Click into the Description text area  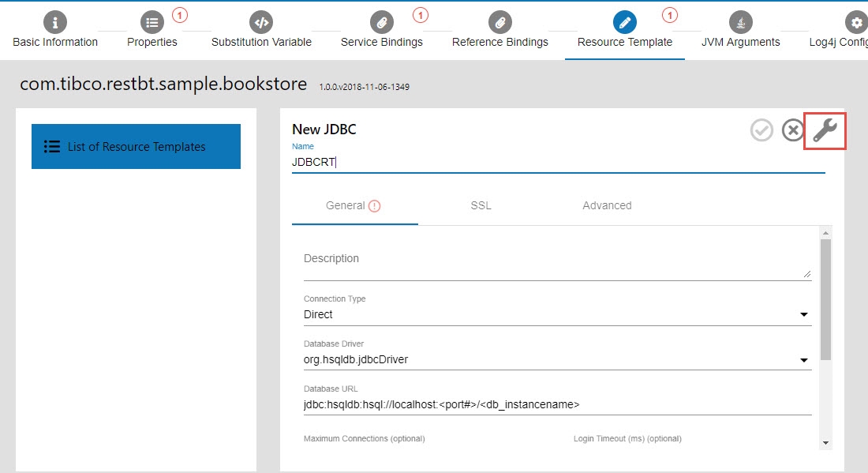[556, 265]
